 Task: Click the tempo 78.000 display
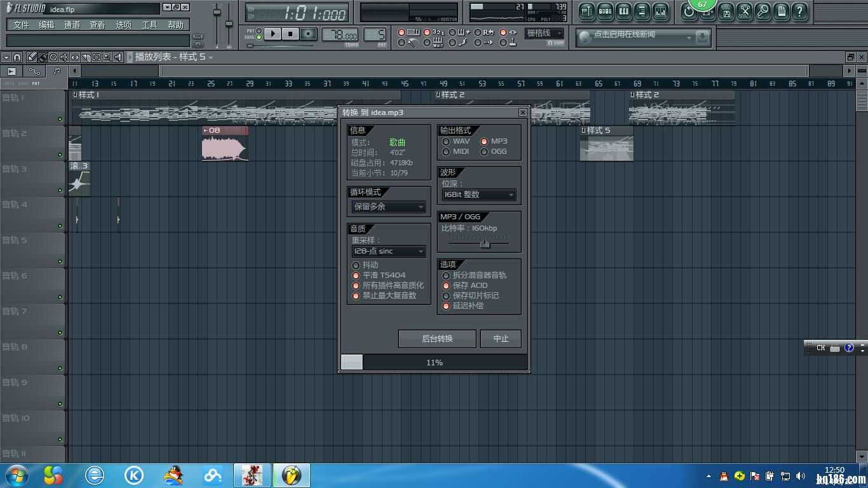[x=340, y=34]
